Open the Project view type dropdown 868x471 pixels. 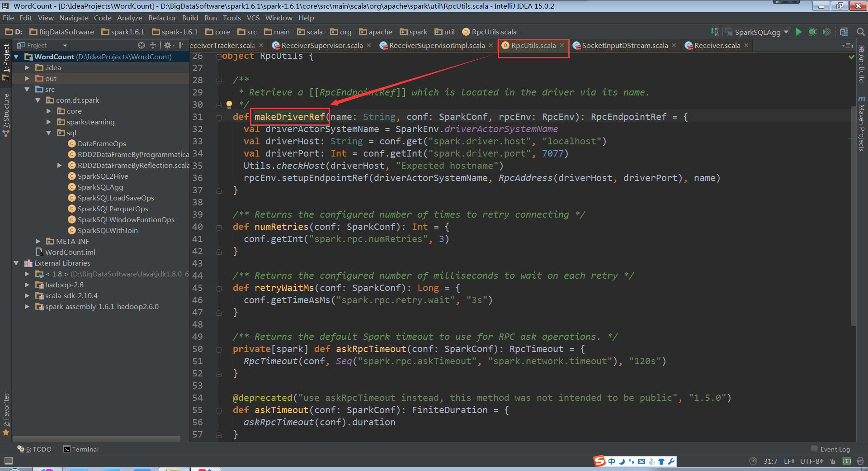click(42, 45)
